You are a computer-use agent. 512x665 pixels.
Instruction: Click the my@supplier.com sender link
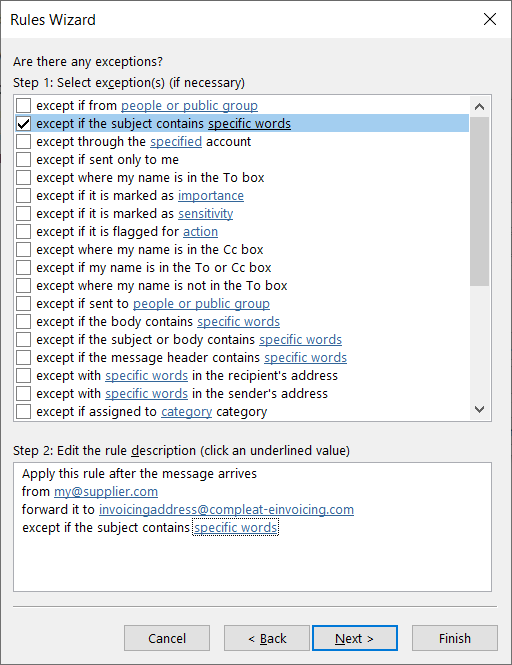coord(106,492)
